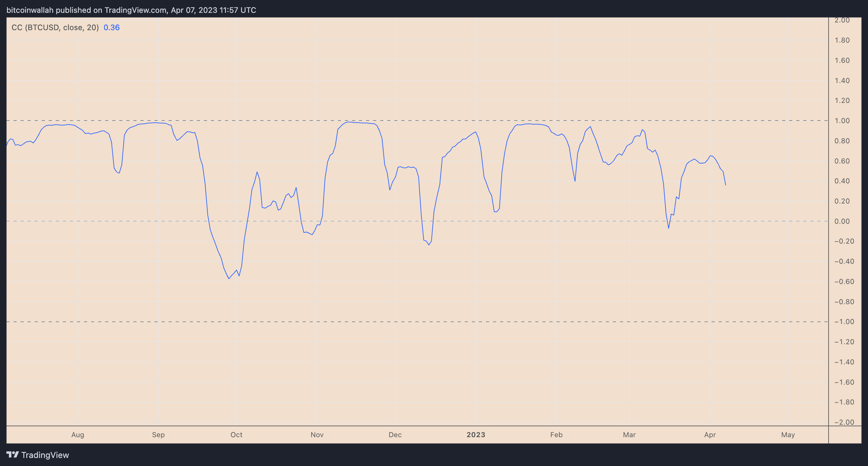
Task: Click the Aug label on time axis
Action: click(x=78, y=435)
